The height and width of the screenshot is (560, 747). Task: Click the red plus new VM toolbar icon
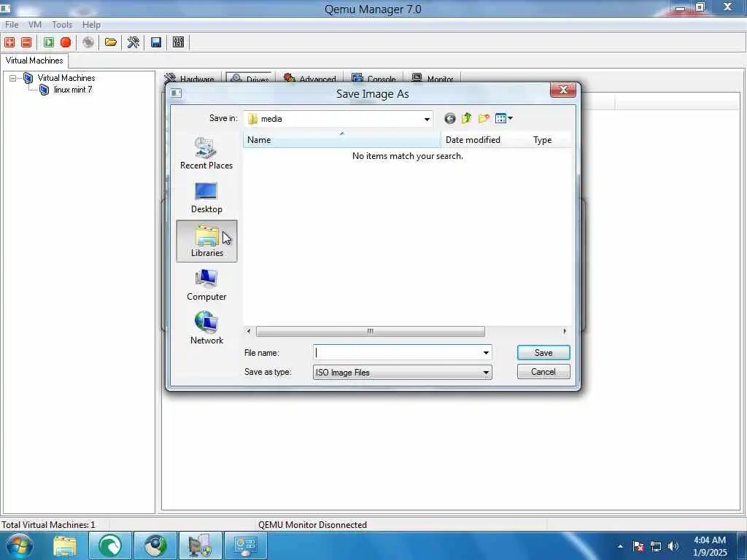point(9,42)
